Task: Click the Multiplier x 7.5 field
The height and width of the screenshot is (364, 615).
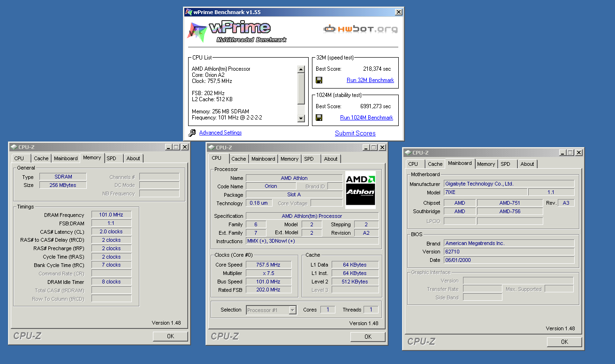Action: tap(268, 273)
